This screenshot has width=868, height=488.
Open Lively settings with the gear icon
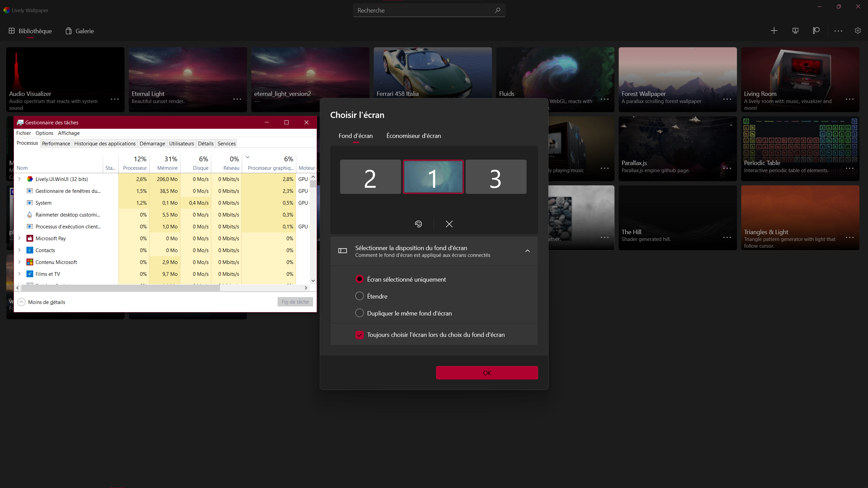[x=858, y=30]
